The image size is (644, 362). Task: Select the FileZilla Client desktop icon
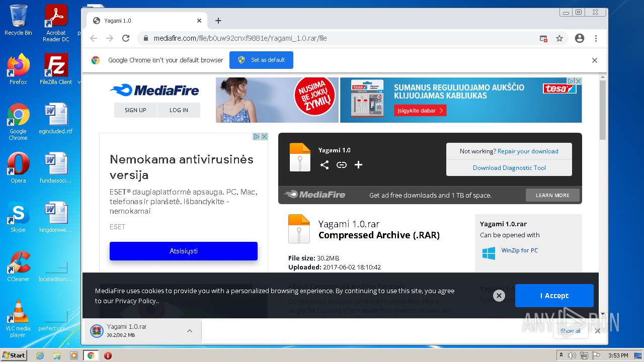[x=56, y=69]
